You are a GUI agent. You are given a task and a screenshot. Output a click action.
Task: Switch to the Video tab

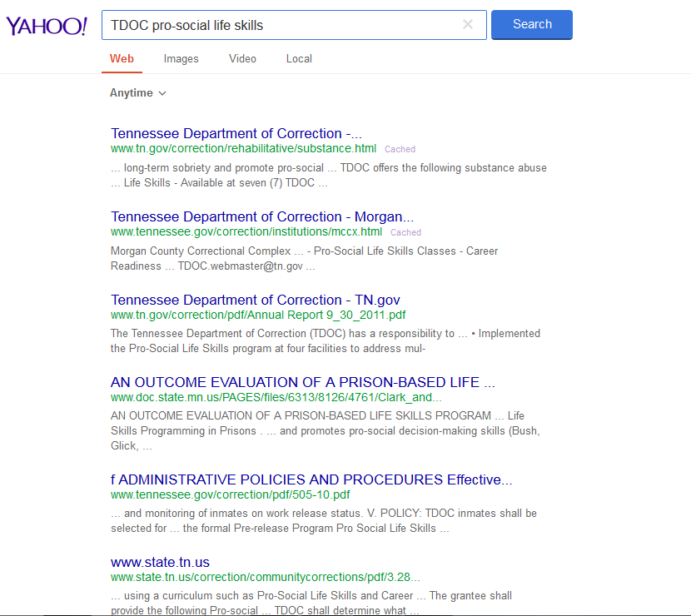pos(242,59)
